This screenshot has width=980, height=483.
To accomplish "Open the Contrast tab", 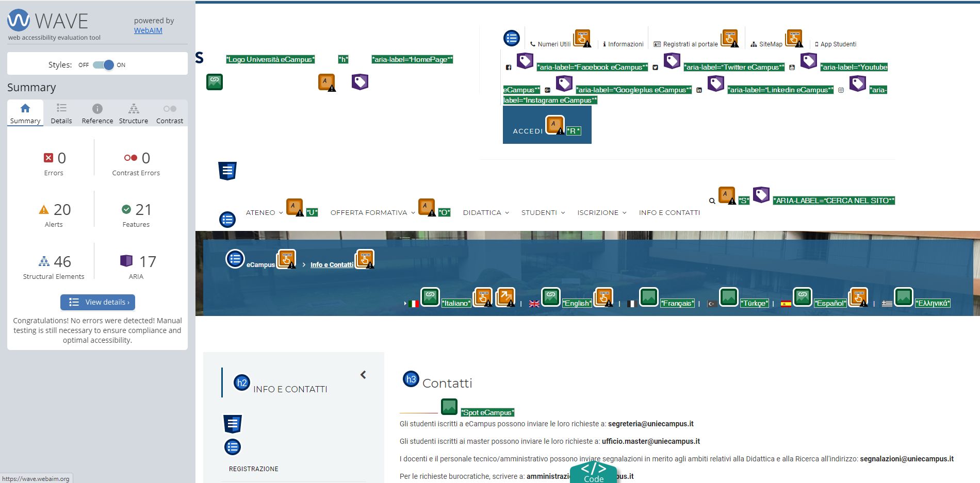I will (169, 113).
